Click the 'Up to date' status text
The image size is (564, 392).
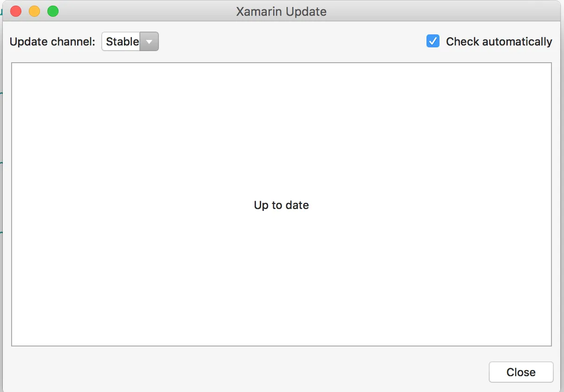[x=281, y=205]
